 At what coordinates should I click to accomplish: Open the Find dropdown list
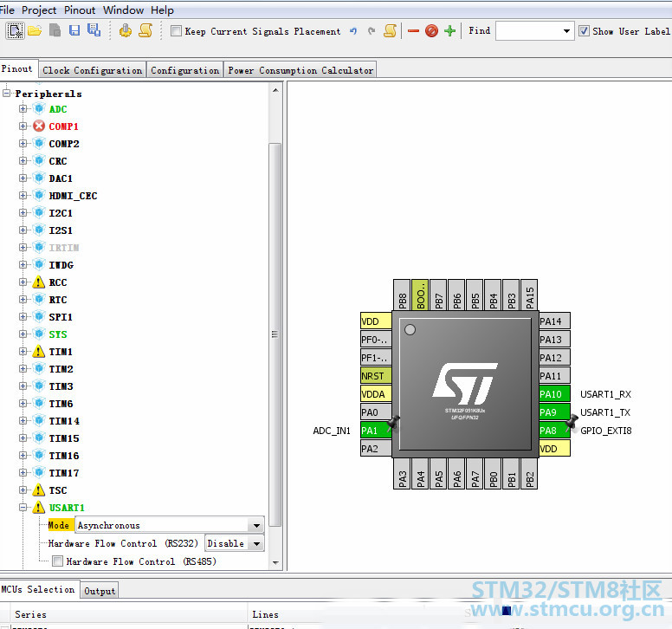[566, 31]
